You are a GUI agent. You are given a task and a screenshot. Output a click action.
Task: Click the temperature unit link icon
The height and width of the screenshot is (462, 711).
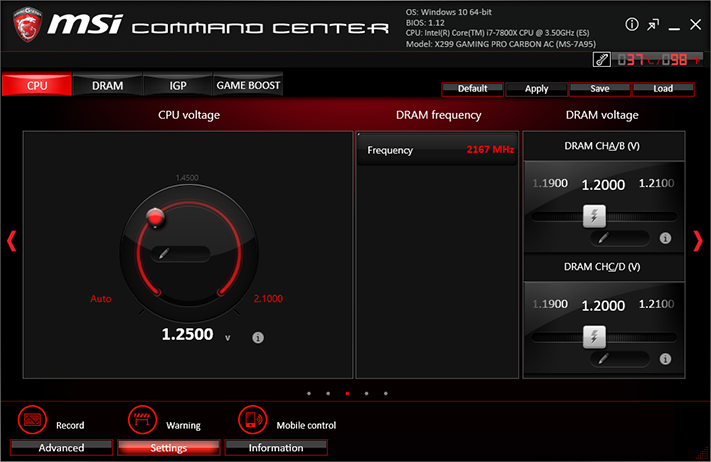(x=602, y=59)
